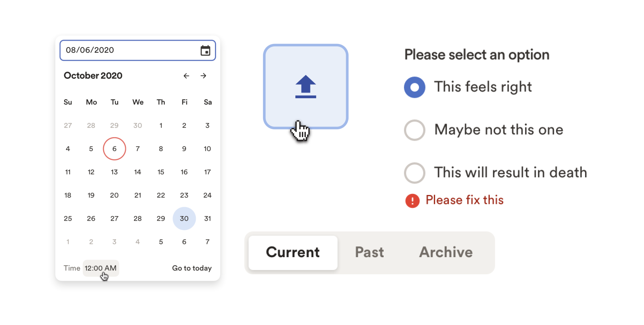Screen dimensions: 644x325
Task: Select October 30 in the calendar
Action: [x=184, y=218]
